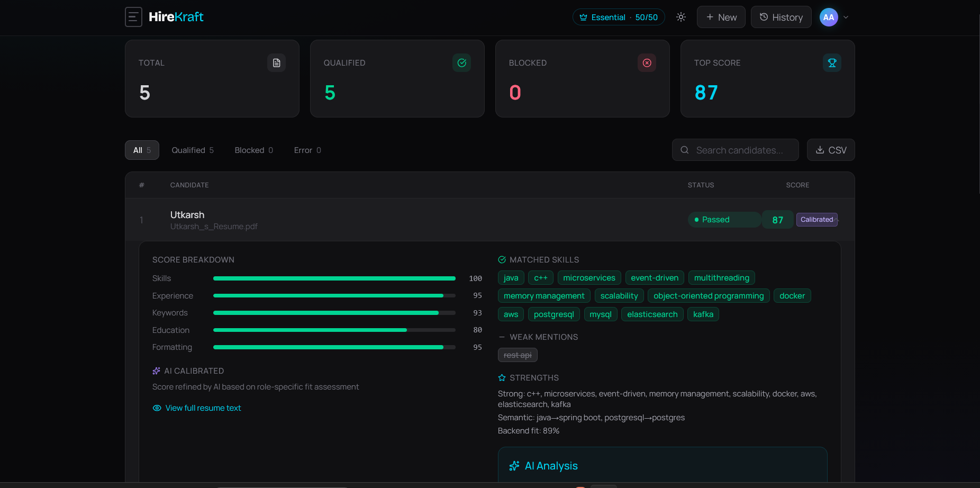The width and height of the screenshot is (980, 488).
Task: Click the event-driven skill tag
Action: pyautogui.click(x=655, y=278)
